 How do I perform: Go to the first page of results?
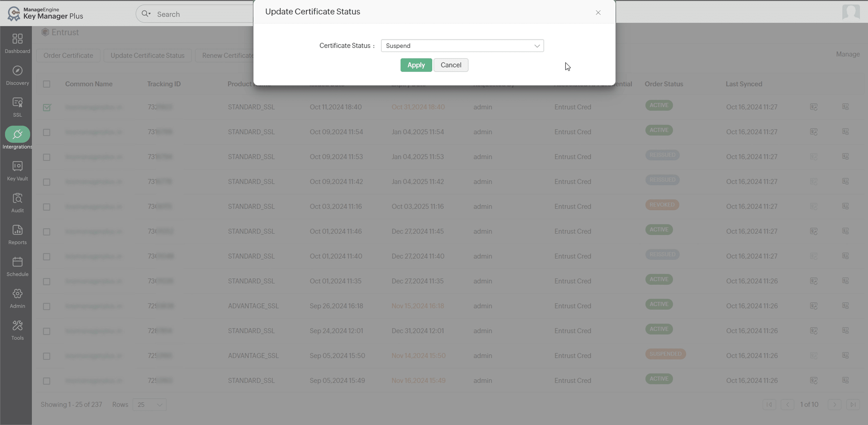(769, 404)
